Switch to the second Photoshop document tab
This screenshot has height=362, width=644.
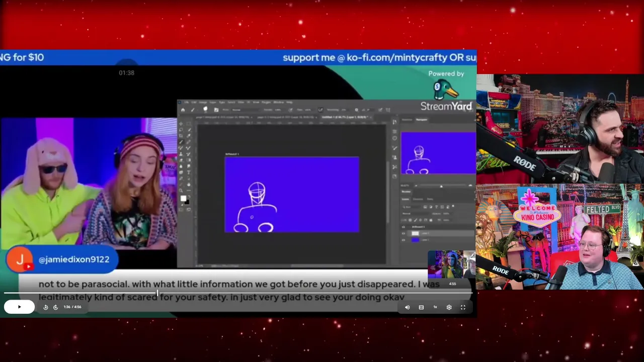tap(287, 117)
